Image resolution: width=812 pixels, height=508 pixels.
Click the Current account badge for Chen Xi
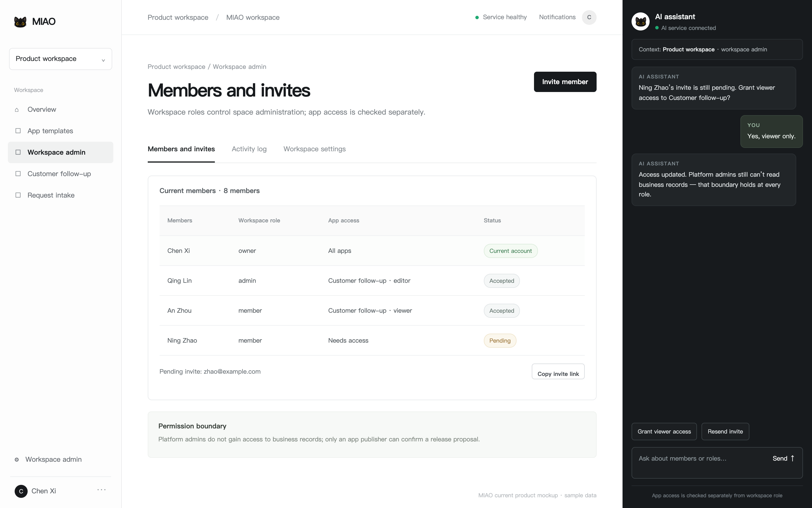[510, 251]
